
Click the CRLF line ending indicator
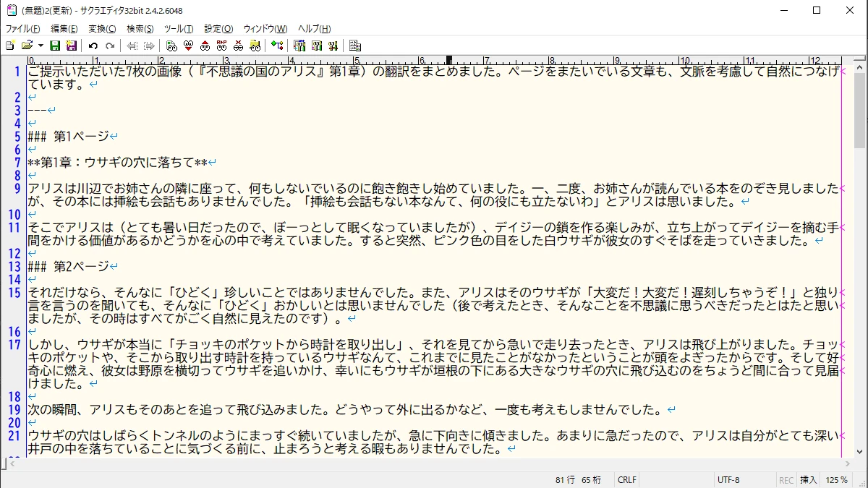pyautogui.click(x=626, y=480)
